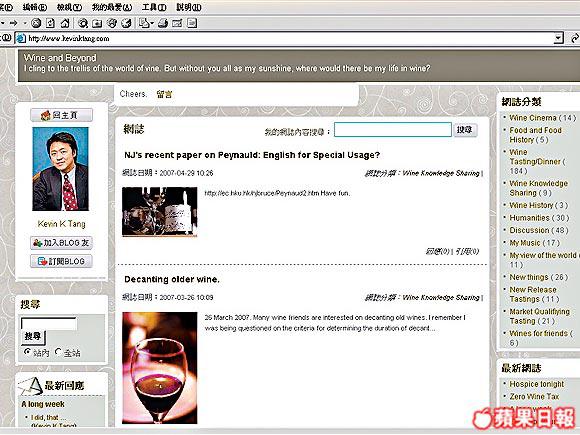Click Wine Knowledge Sharing tag on Decanting post
Viewport: 580px width, 435px height.
click(441, 297)
